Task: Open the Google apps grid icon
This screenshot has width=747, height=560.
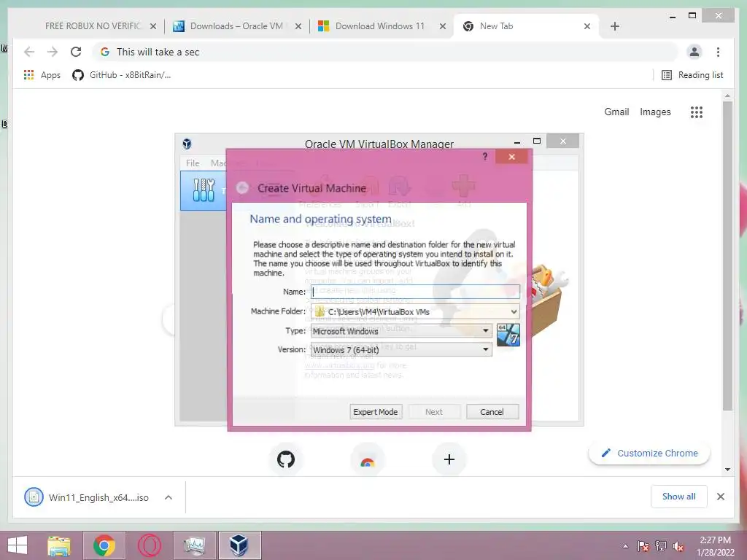Action: pyautogui.click(x=697, y=112)
